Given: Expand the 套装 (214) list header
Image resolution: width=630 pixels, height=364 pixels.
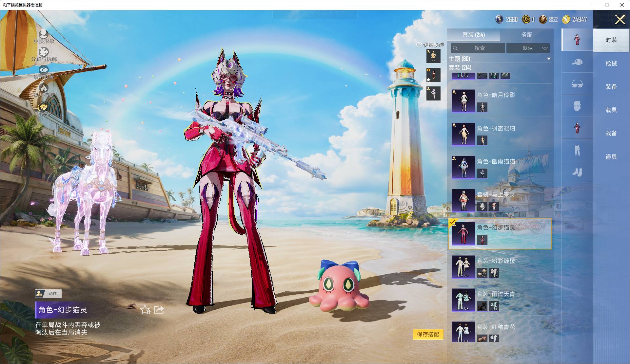Looking at the screenshot, I should (x=460, y=68).
